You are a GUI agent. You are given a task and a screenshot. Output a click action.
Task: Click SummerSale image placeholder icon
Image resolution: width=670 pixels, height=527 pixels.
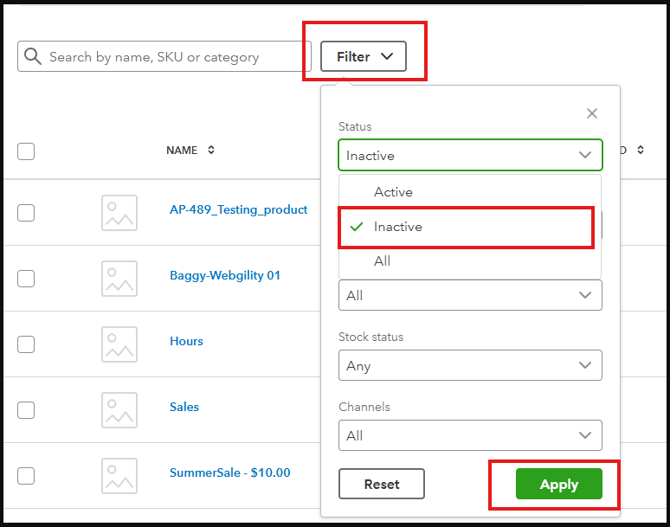click(120, 475)
